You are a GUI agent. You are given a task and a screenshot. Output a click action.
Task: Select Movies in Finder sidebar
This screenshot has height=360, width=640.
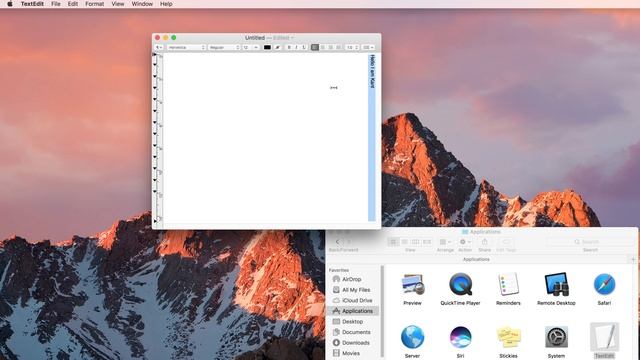[x=352, y=353]
